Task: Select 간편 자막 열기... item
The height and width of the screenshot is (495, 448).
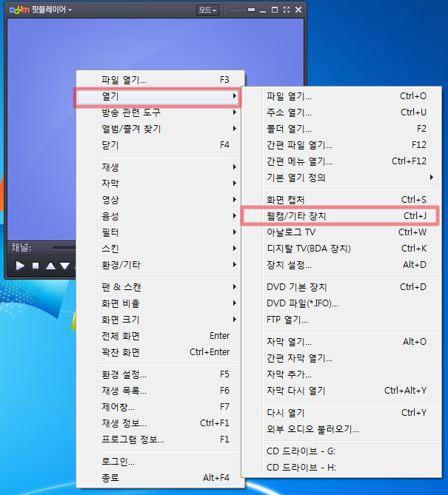Action: (341, 358)
